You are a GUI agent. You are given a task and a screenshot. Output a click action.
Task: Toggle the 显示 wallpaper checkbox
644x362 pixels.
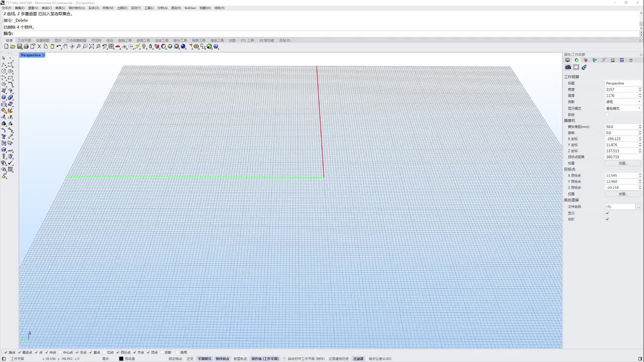607,213
